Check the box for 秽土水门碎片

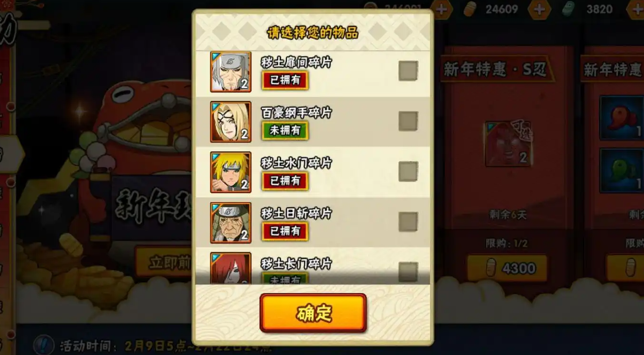coord(408,172)
